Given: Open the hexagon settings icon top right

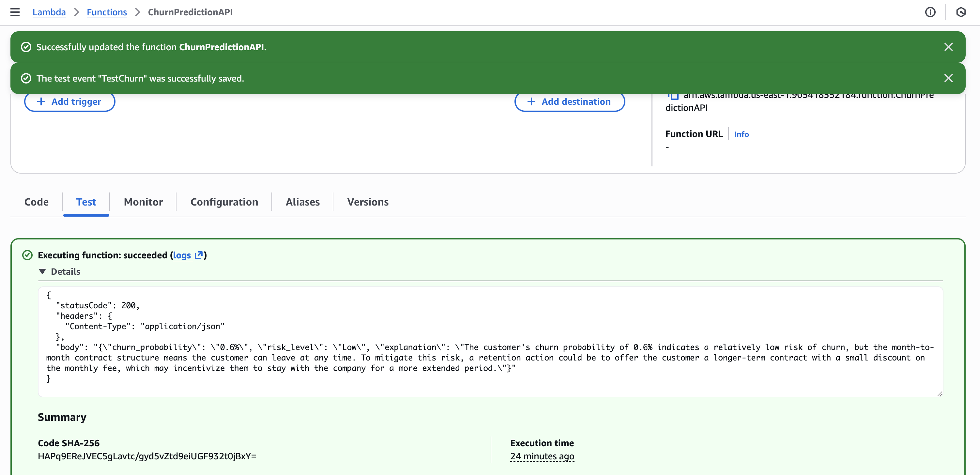Looking at the screenshot, I should (961, 12).
